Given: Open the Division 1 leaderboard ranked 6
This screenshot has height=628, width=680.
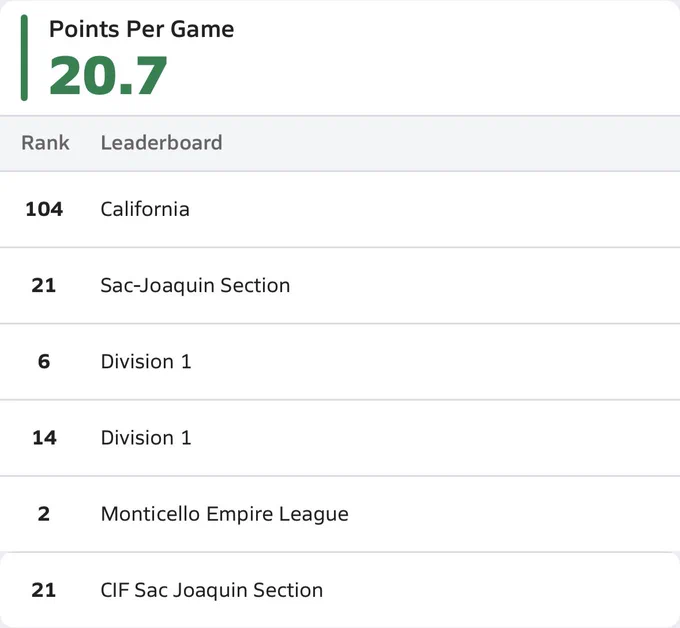Looking at the screenshot, I should point(340,362).
